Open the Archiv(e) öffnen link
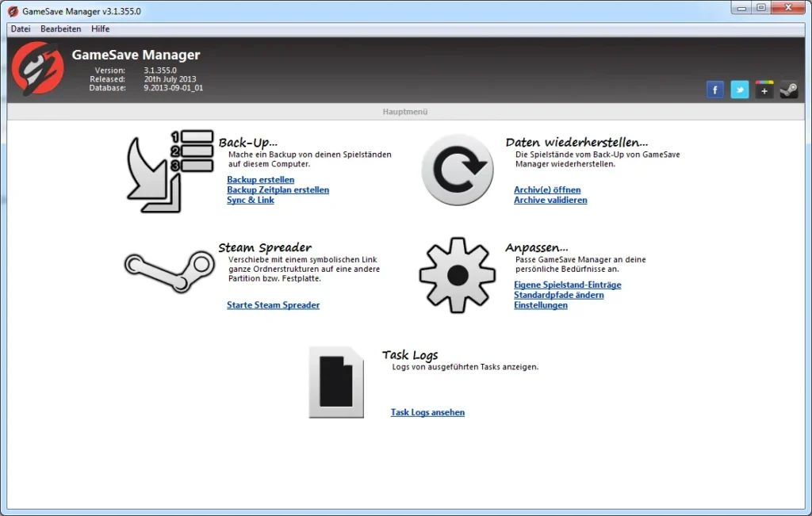 tap(547, 190)
